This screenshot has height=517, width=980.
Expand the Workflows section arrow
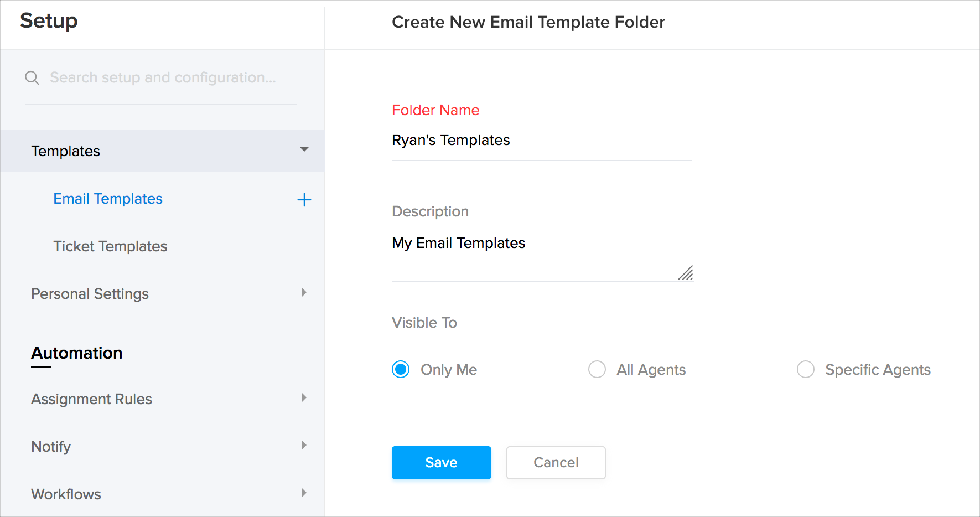tap(304, 493)
